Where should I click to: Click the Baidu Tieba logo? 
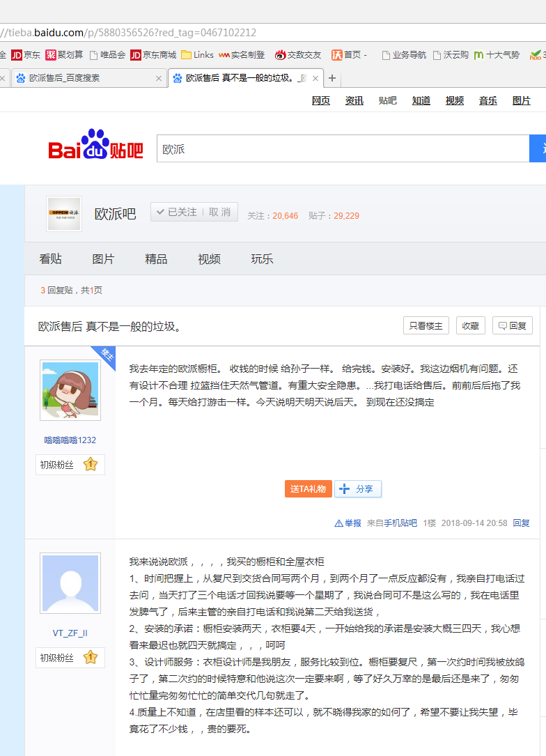tap(95, 148)
